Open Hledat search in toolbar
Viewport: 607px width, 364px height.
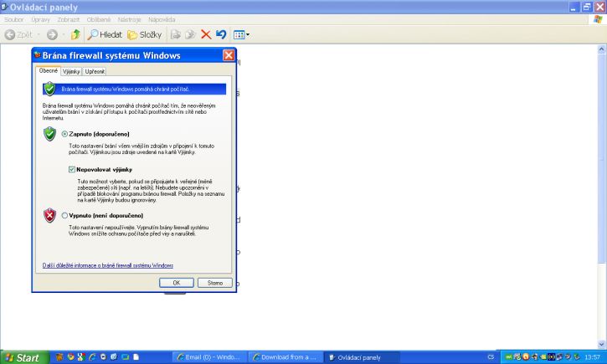coord(105,35)
